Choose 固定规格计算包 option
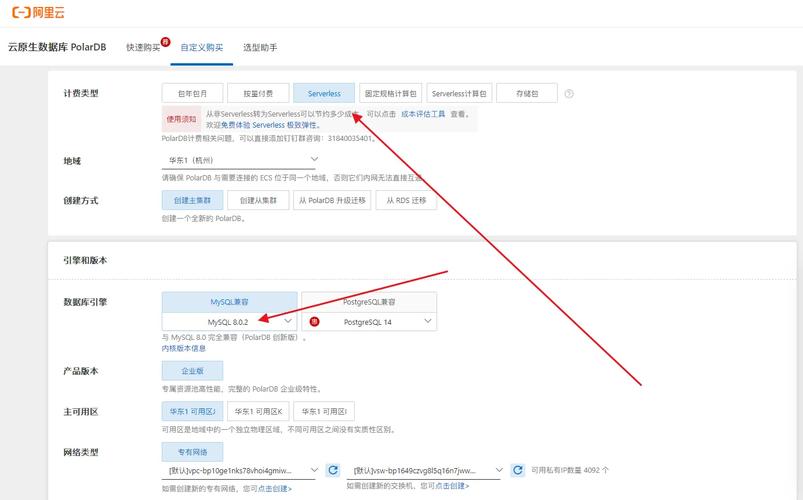 point(391,93)
